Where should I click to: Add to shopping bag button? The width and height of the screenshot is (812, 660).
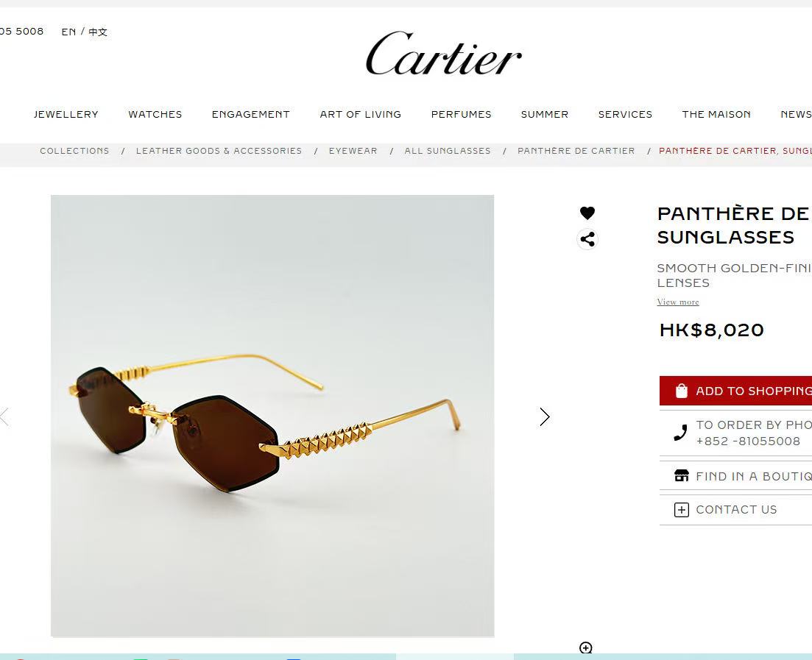(x=735, y=391)
